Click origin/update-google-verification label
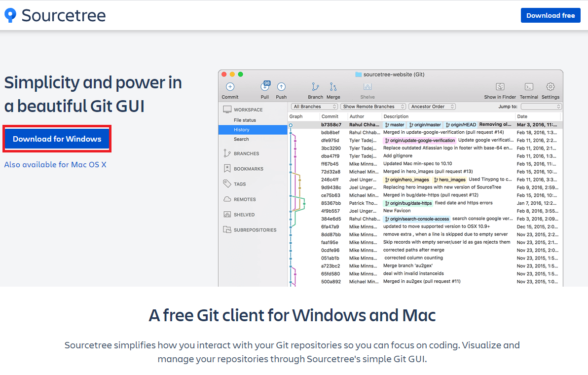This screenshot has width=588, height=375. pyautogui.click(x=419, y=141)
